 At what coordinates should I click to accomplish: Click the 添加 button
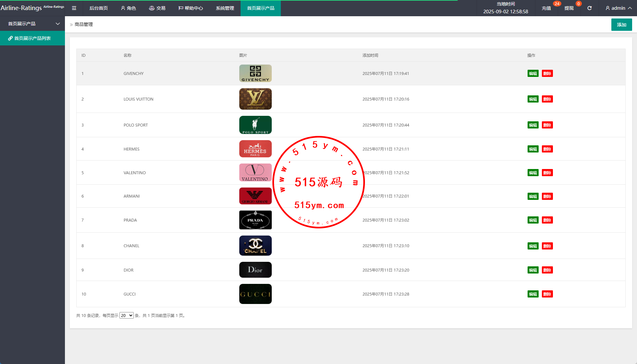[x=621, y=25]
